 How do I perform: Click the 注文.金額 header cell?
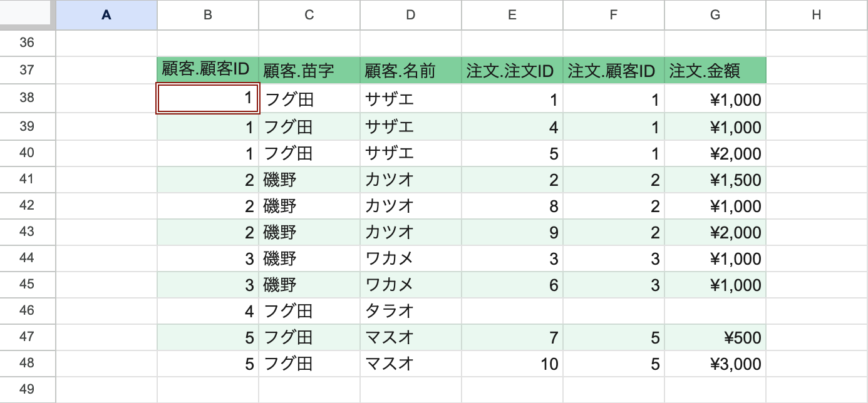coord(715,70)
